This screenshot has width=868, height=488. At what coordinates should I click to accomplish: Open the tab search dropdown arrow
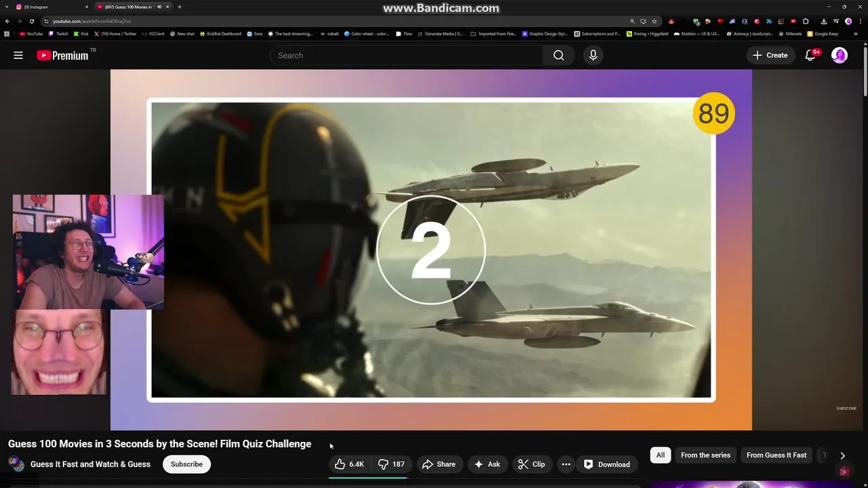pos(7,7)
